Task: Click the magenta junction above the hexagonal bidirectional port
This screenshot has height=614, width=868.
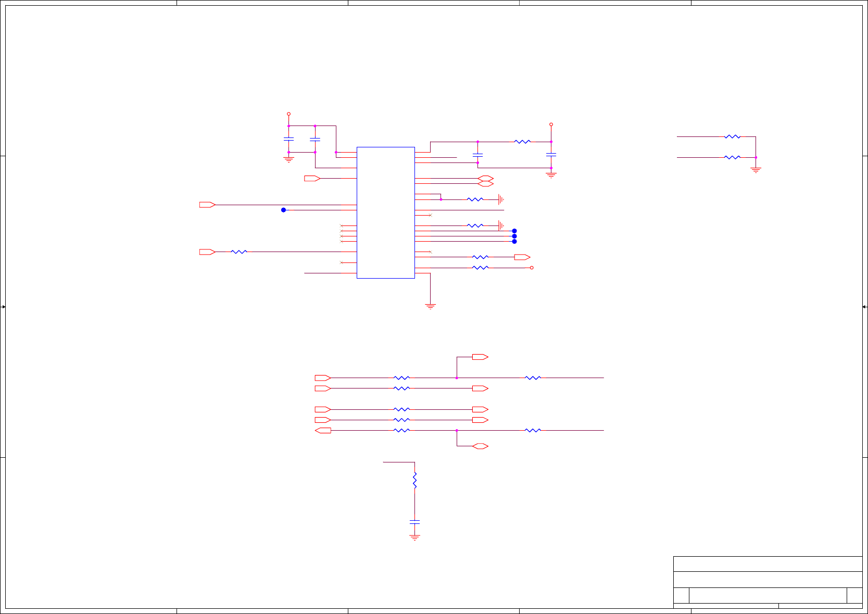Action: click(457, 430)
